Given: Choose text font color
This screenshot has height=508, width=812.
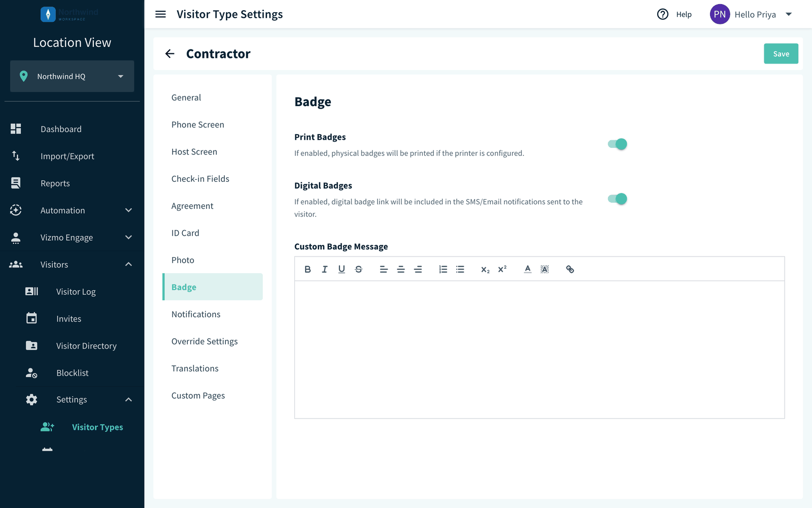Looking at the screenshot, I should click(528, 269).
